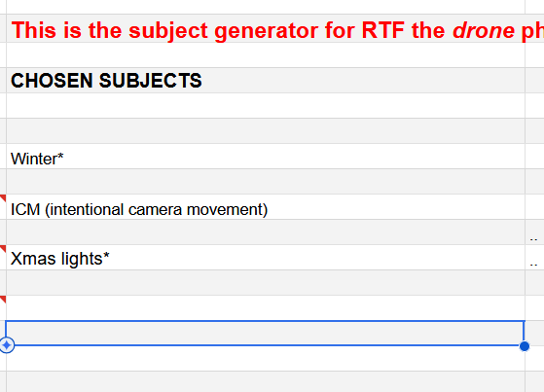Viewport: 544px width, 392px height.
Task: Select the gray empty cell directly above Winter*
Action: (x=266, y=131)
